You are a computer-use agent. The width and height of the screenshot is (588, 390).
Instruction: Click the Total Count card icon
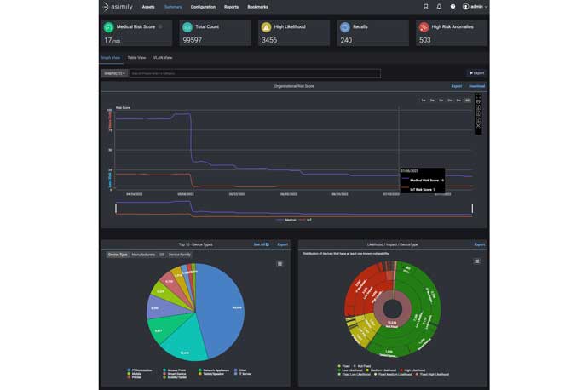click(x=187, y=27)
